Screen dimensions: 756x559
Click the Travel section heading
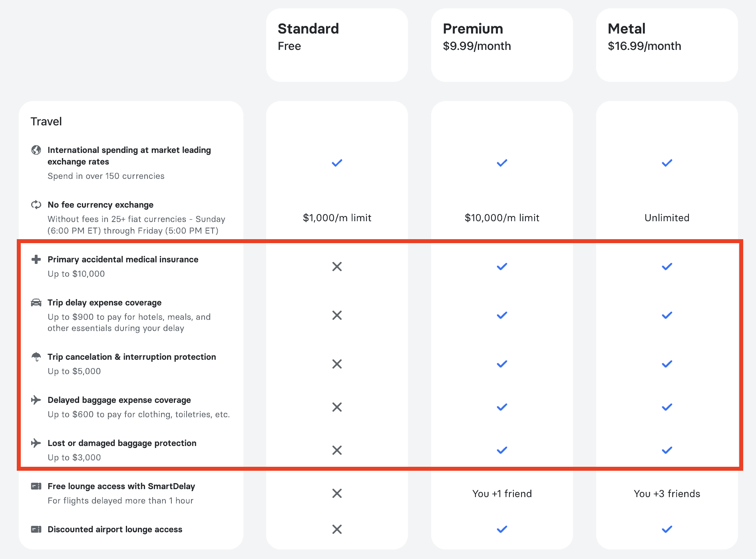(x=46, y=121)
